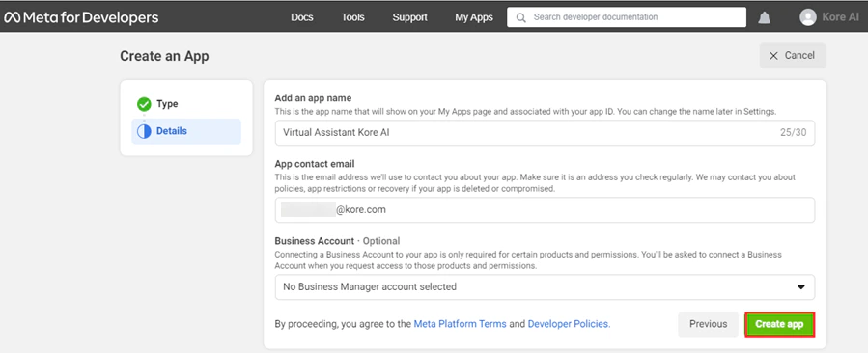
Task: Open the Kore AI profile avatar
Action: (808, 17)
